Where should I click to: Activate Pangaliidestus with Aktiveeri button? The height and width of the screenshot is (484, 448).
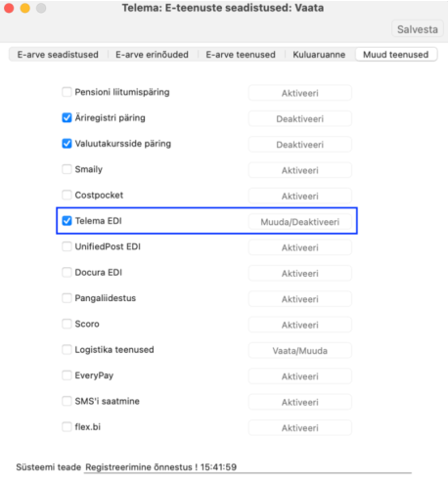(300, 299)
